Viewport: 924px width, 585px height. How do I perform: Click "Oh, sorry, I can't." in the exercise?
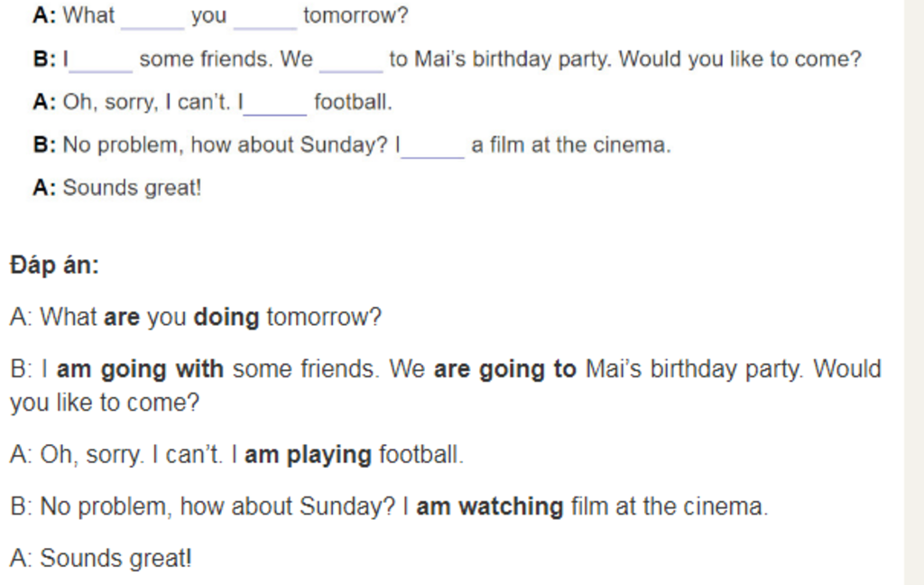click(x=148, y=102)
